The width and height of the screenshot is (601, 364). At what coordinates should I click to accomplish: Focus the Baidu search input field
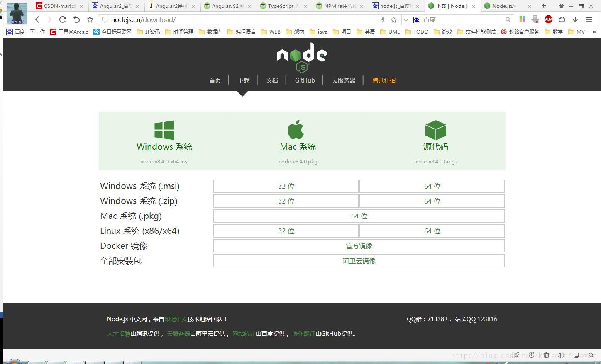[463, 19]
